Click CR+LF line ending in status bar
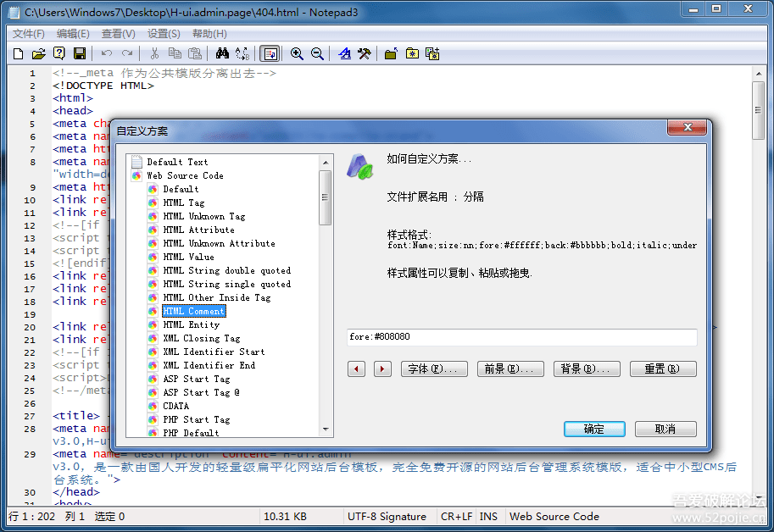Viewport: 774px width, 532px height. click(457, 516)
